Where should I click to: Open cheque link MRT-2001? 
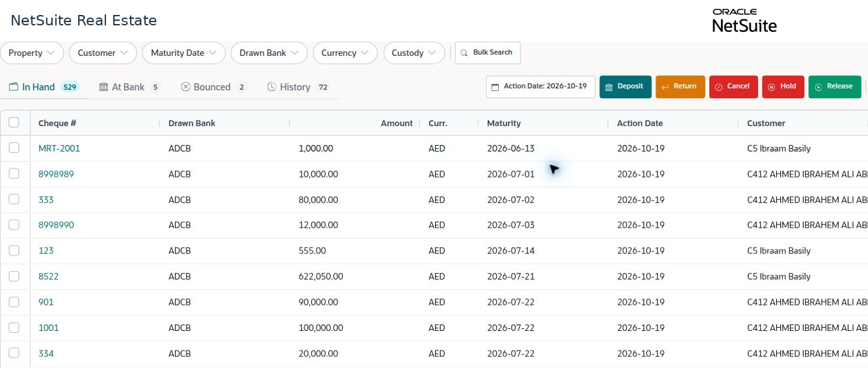pyautogui.click(x=59, y=148)
